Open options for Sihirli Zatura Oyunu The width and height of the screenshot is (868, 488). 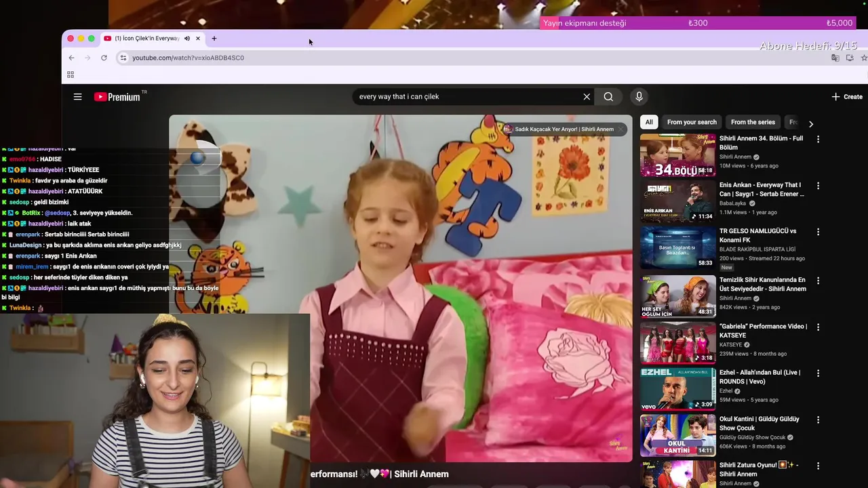coord(818,466)
